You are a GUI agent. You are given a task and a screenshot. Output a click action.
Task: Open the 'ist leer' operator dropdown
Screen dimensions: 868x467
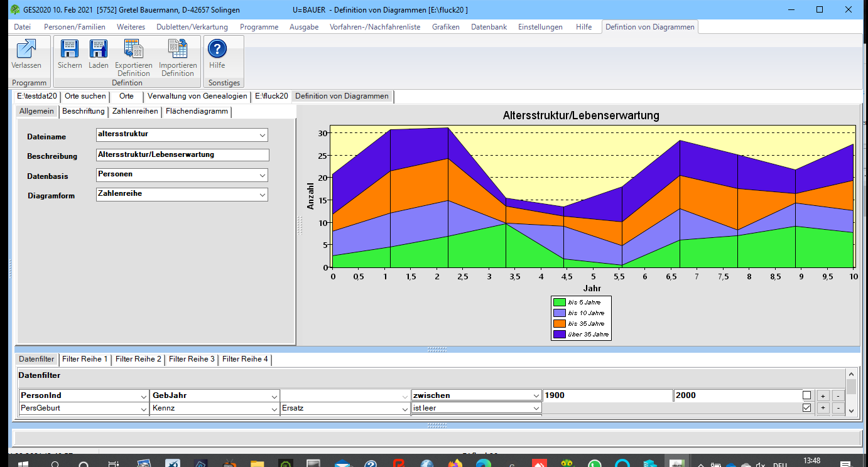tap(536, 409)
